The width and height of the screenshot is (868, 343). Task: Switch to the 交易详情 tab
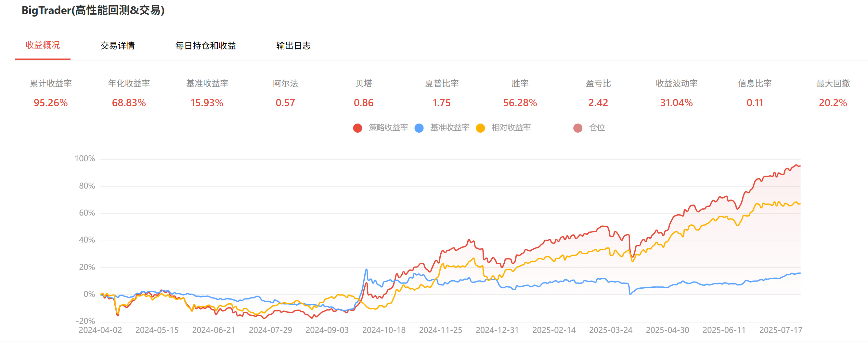(117, 46)
